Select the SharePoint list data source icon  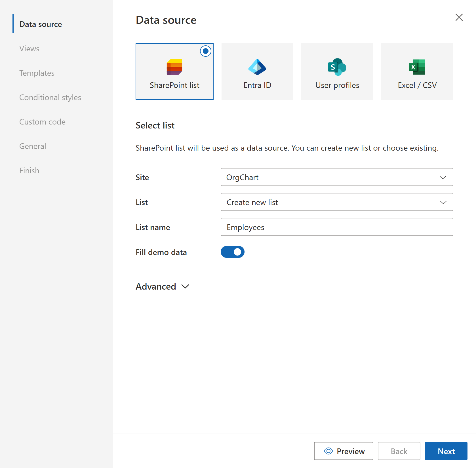[x=174, y=71]
